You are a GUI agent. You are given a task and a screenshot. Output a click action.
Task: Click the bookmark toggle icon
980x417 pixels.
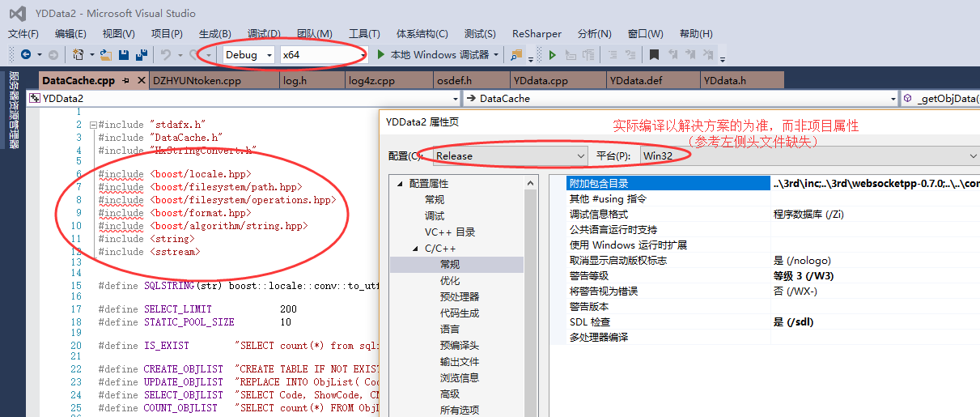click(654, 55)
